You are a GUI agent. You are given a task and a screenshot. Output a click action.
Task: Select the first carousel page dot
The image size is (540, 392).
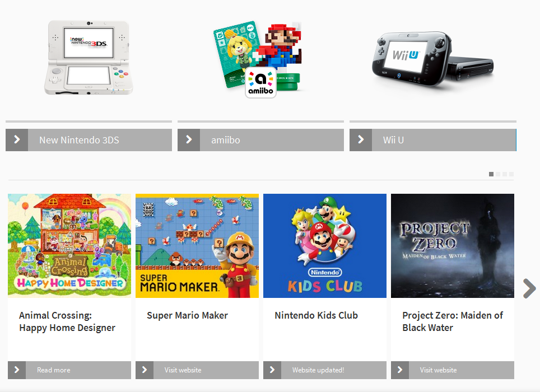(x=491, y=174)
